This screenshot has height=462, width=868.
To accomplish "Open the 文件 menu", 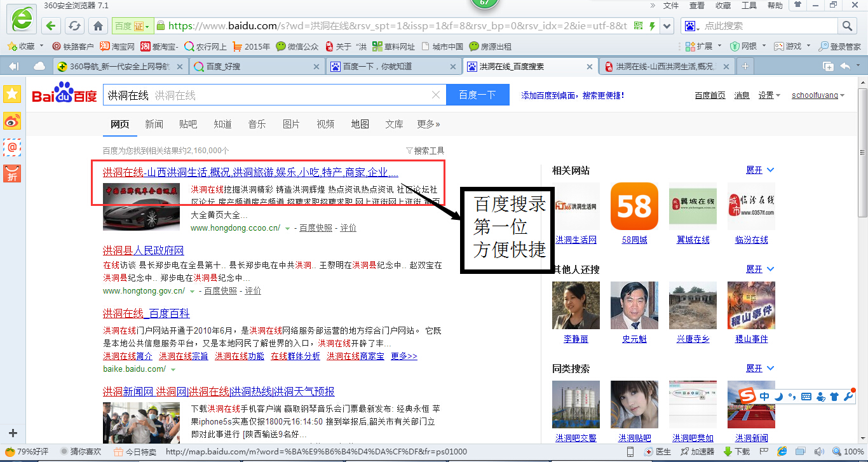I will [671, 6].
